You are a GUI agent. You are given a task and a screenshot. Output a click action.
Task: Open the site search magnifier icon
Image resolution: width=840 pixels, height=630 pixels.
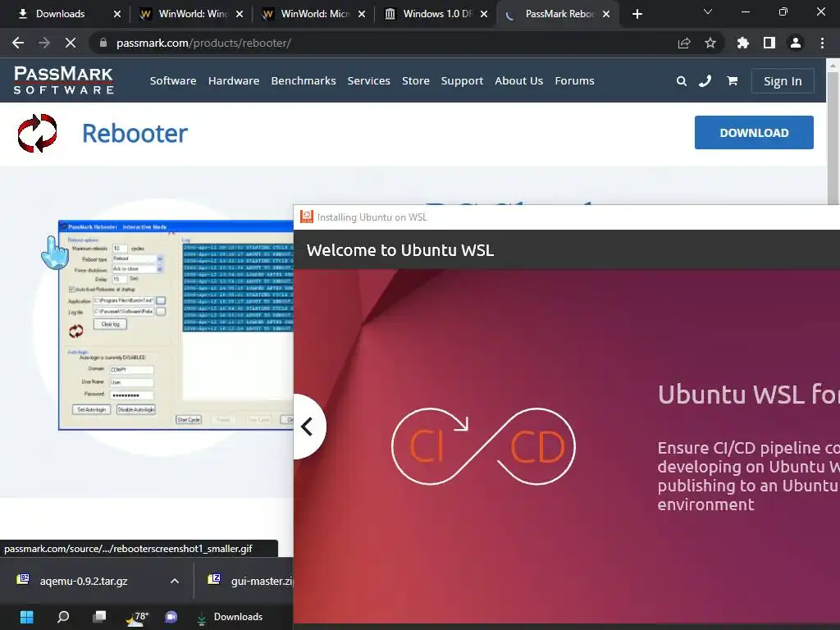coord(682,81)
